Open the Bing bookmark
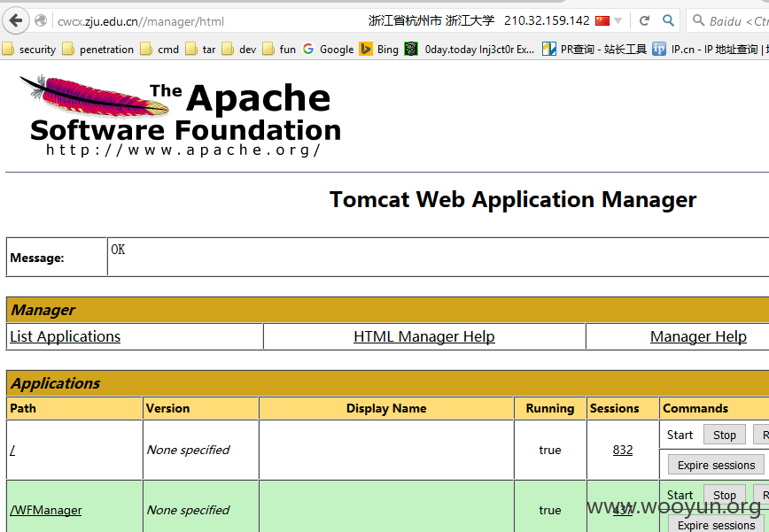This screenshot has width=769, height=532. pyautogui.click(x=379, y=49)
